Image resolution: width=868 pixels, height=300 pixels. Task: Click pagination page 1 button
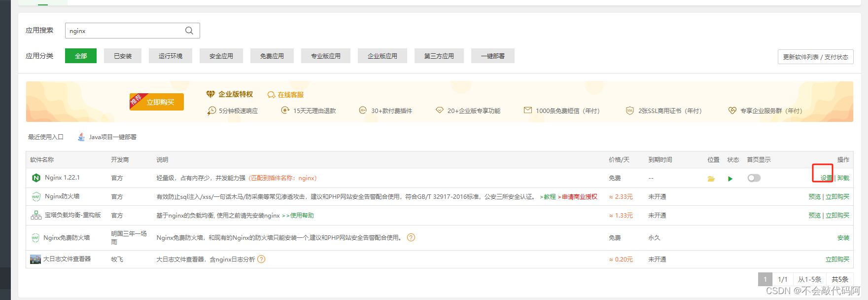tap(765, 279)
